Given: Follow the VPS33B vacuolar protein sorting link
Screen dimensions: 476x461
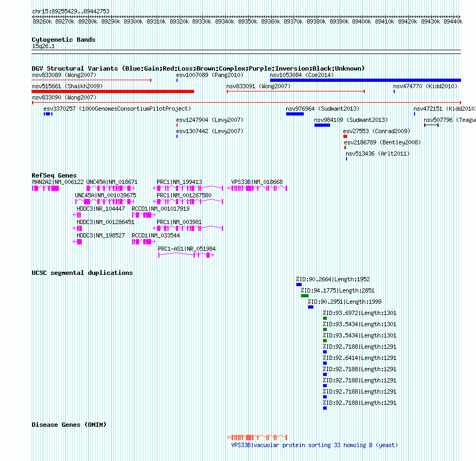Looking at the screenshot, I should click(314, 445).
